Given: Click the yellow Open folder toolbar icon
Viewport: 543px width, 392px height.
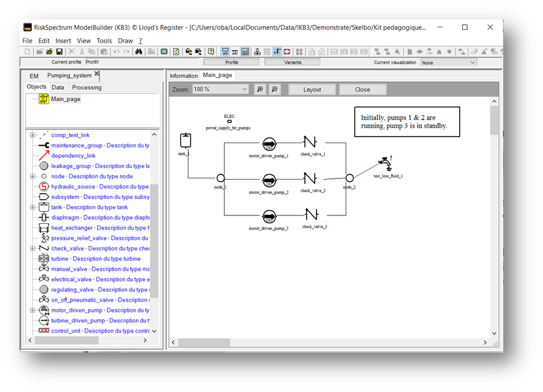Looking at the screenshot, I should click(x=50, y=52).
